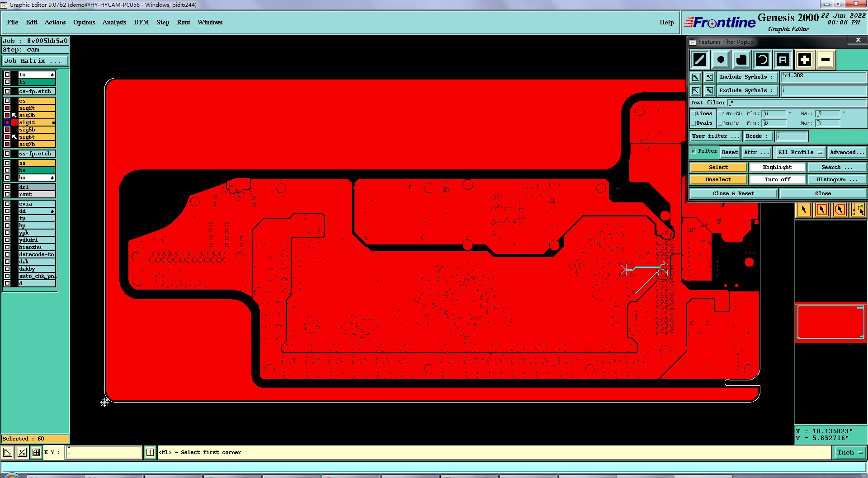Open the Histogram ... dialog

point(837,179)
